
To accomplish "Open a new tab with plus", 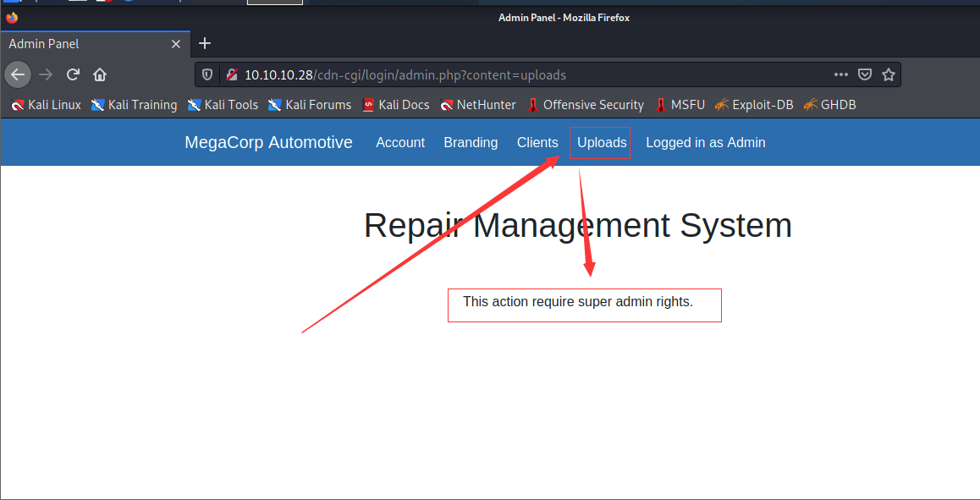I will (x=204, y=43).
